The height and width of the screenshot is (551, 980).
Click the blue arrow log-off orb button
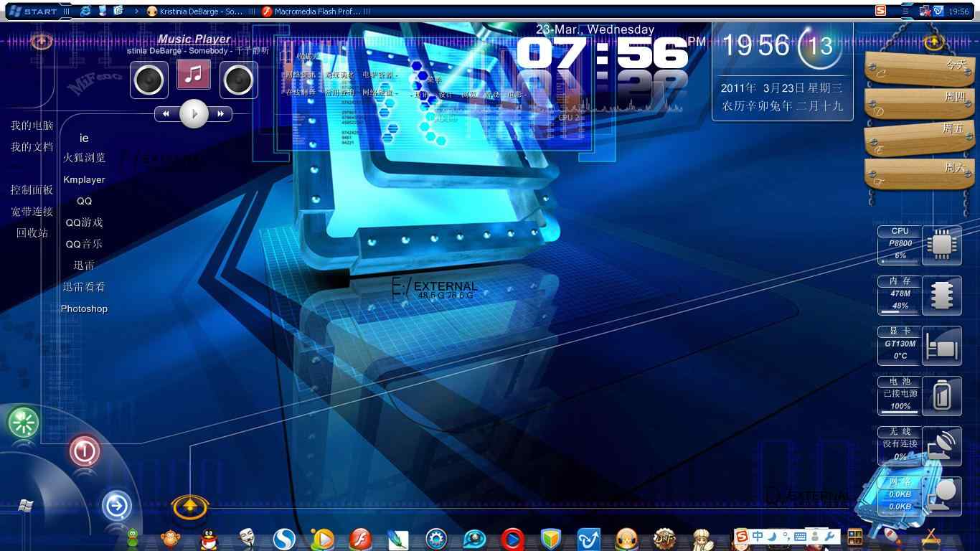pos(116,506)
